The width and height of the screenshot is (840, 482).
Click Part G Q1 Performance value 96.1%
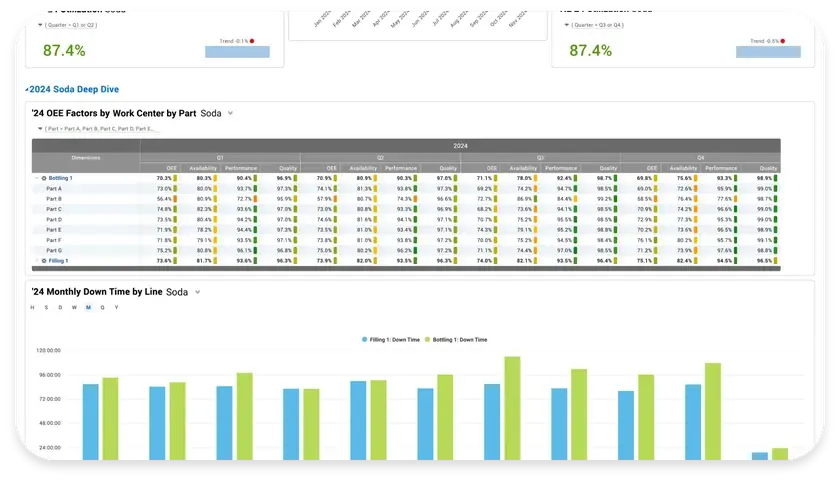(x=244, y=250)
